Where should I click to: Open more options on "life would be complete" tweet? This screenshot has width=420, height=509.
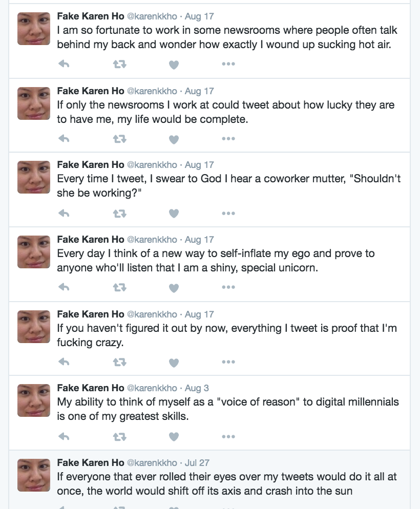pos(228,139)
